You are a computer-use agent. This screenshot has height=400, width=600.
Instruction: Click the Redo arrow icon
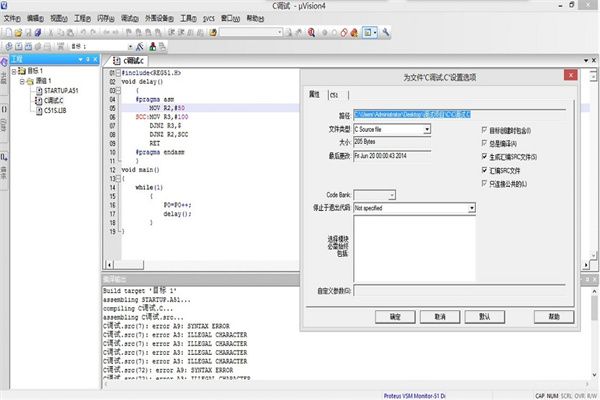click(93, 33)
